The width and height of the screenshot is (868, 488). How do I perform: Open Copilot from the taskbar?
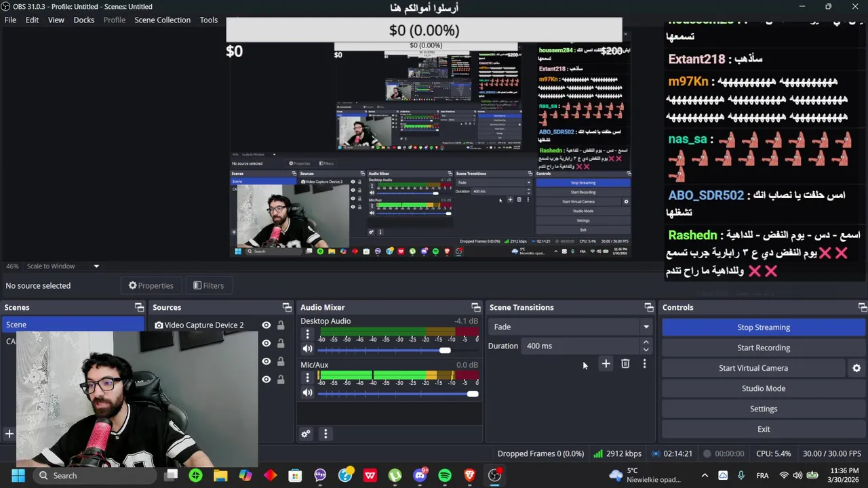[x=245, y=476]
